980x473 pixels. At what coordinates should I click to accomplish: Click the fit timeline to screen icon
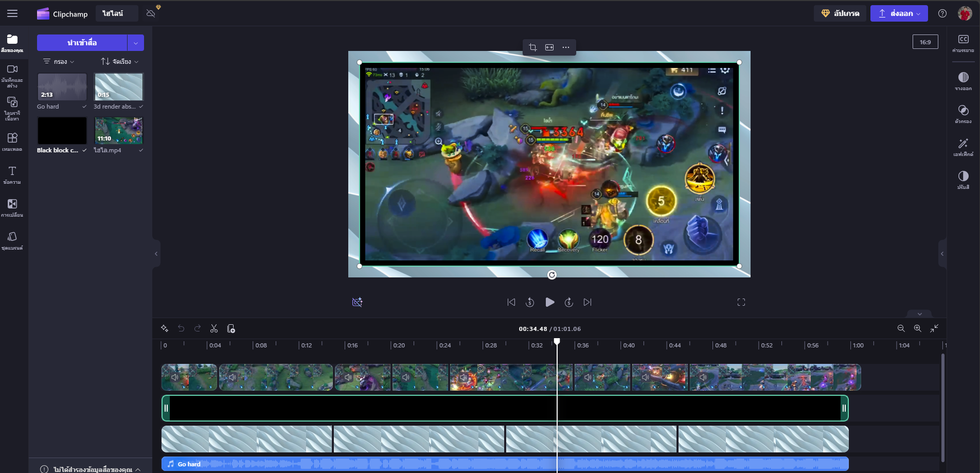click(934, 328)
